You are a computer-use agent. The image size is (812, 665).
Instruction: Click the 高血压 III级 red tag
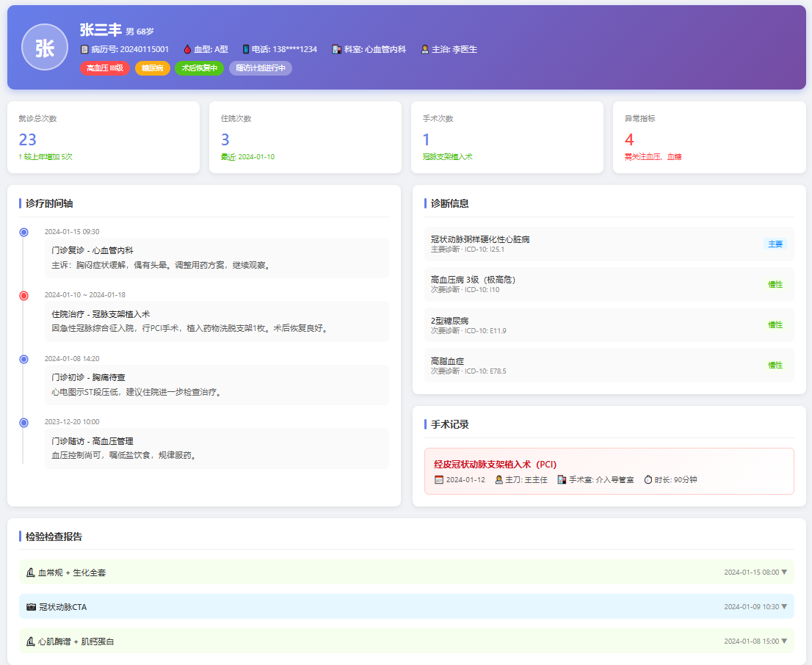[x=104, y=68]
